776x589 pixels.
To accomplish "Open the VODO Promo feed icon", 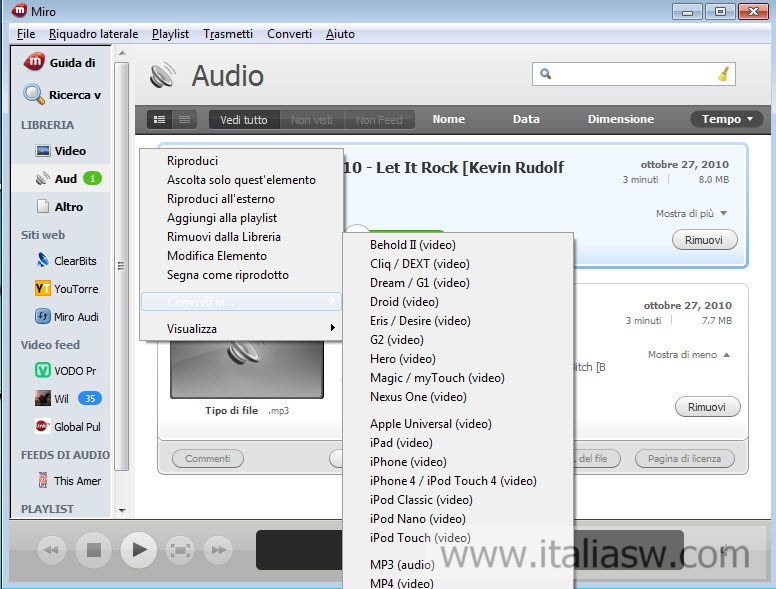I will click(43, 370).
